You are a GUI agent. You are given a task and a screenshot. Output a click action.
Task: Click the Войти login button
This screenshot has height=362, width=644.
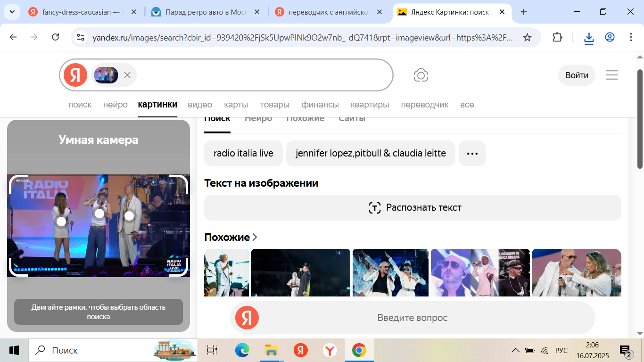click(577, 75)
